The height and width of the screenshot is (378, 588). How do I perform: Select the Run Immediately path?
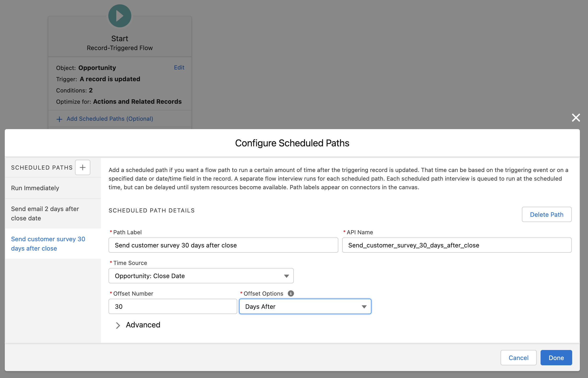pyautogui.click(x=53, y=188)
